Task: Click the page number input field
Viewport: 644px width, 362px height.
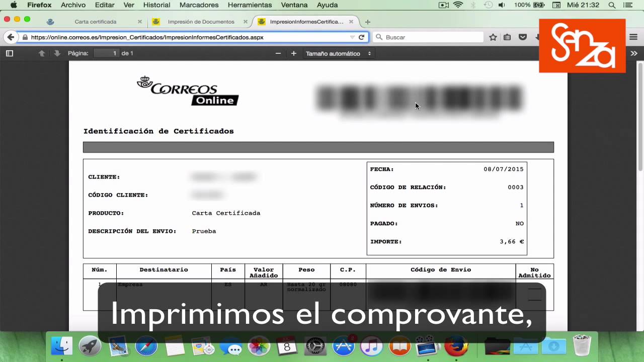Action: (x=106, y=53)
